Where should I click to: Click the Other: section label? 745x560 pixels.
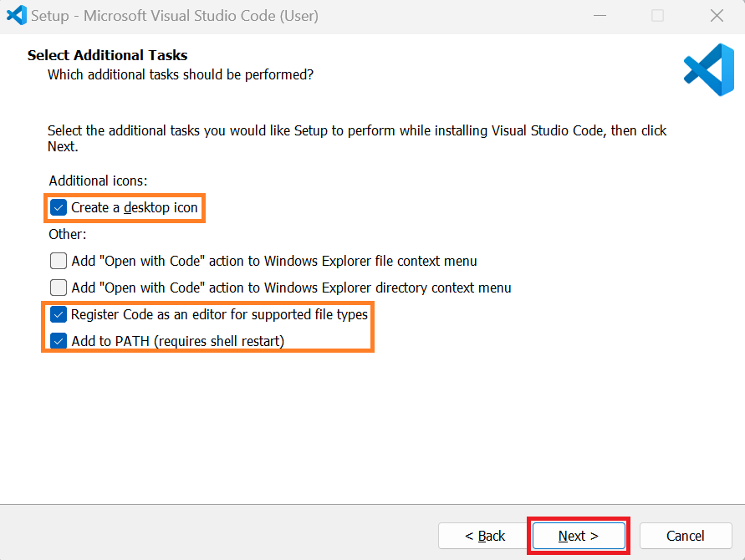(68, 234)
